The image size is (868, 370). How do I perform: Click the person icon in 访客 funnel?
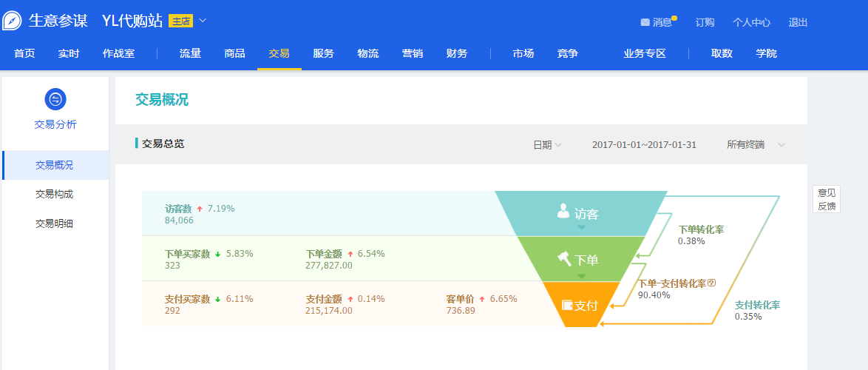[x=563, y=210]
